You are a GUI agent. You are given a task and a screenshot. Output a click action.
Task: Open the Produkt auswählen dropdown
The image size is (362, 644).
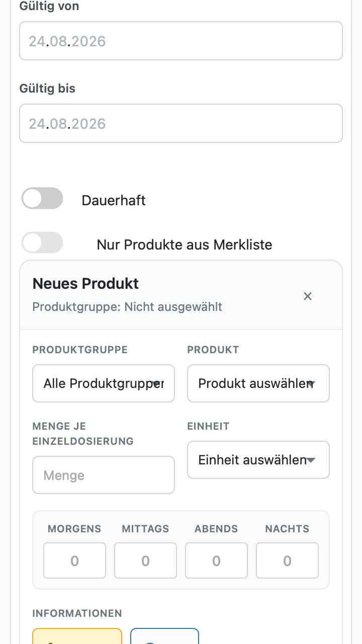coord(258,383)
